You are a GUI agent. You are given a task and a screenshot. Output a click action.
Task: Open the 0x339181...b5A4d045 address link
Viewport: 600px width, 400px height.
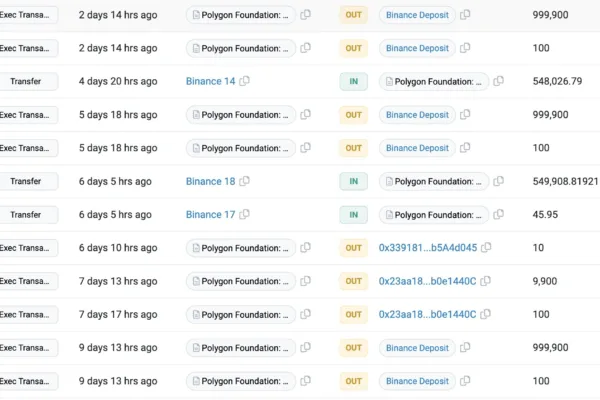click(x=428, y=248)
